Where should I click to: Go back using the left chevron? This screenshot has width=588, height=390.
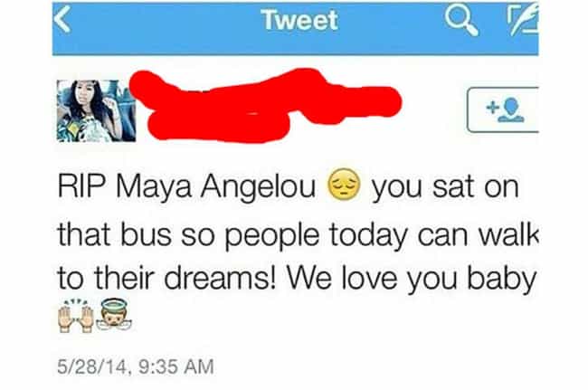(62, 19)
